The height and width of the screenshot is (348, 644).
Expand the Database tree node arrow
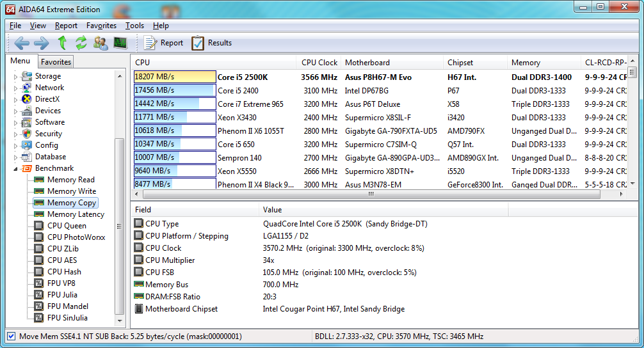(15, 157)
